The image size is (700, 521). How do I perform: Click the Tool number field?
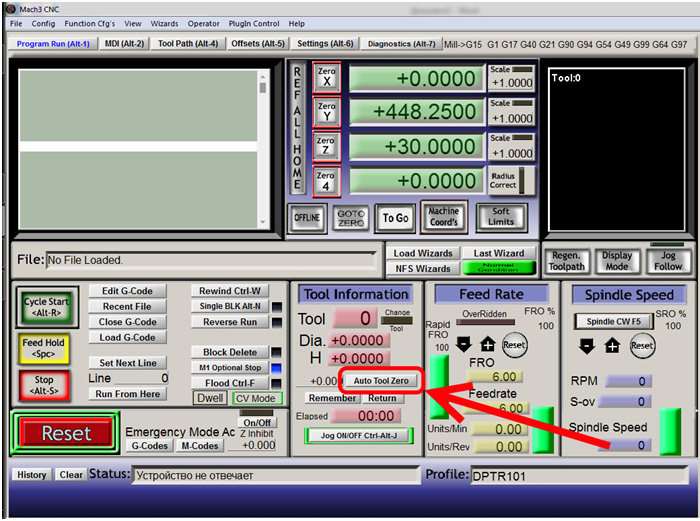coord(357,319)
